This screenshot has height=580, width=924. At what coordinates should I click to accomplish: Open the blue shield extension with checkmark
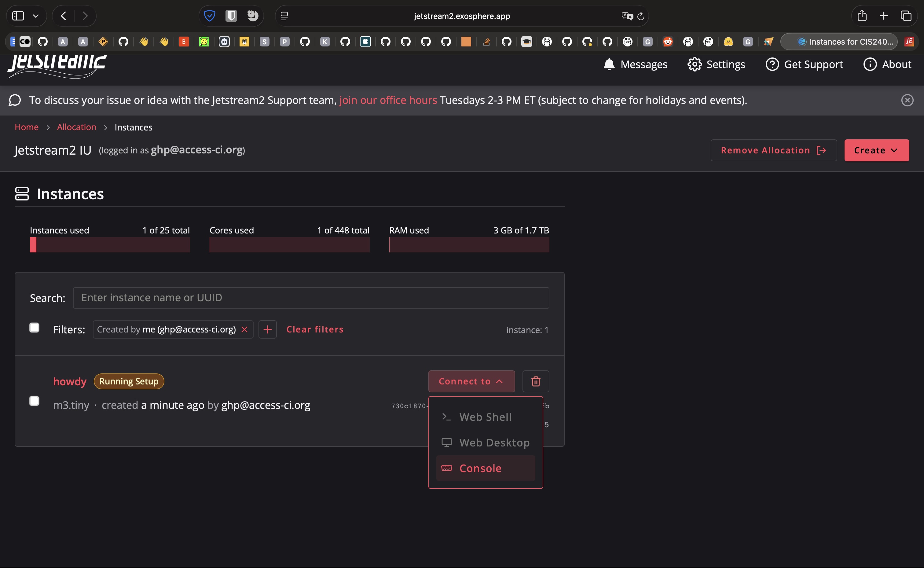[x=209, y=16]
